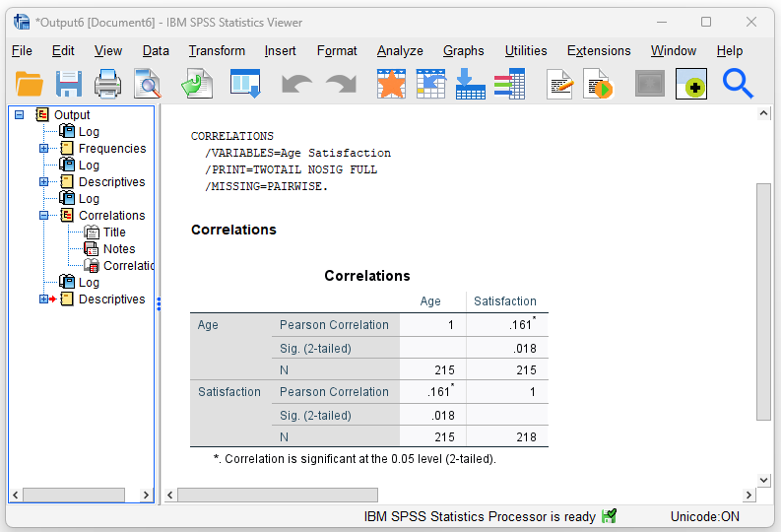
Task: Select Title under Correlations
Action: pyautogui.click(x=114, y=233)
